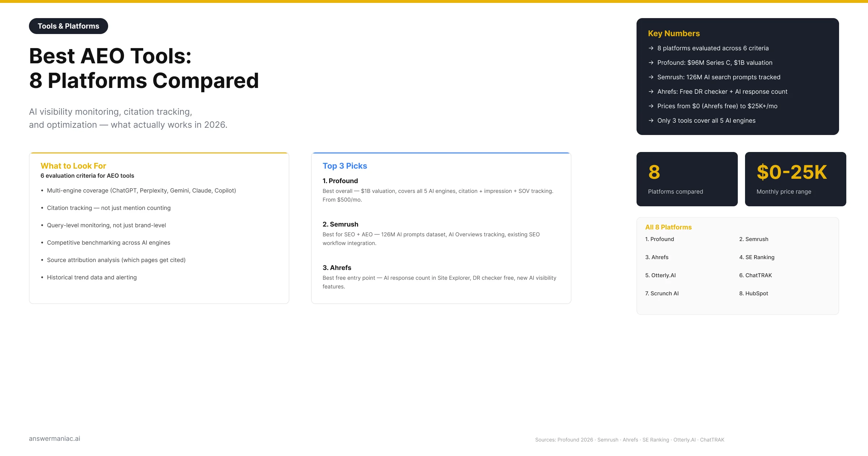The image size is (868, 456).
Task: Click '6 evaluation criteria for AEO tools'
Action: pyautogui.click(x=87, y=176)
